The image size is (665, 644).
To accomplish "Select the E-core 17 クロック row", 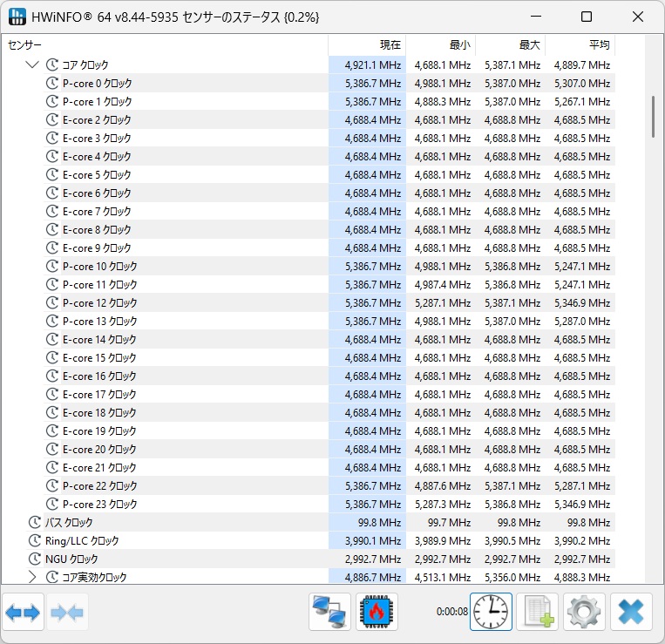I will (x=329, y=394).
